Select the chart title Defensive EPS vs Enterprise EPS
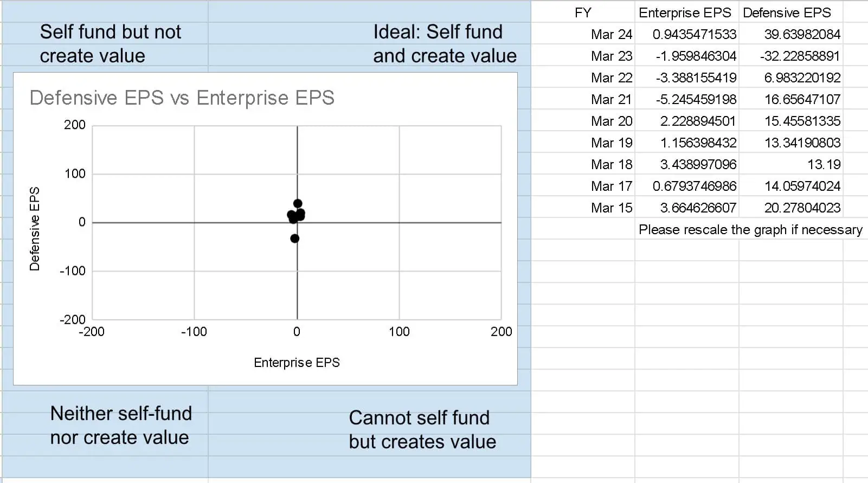This screenshot has width=868, height=483. (182, 98)
